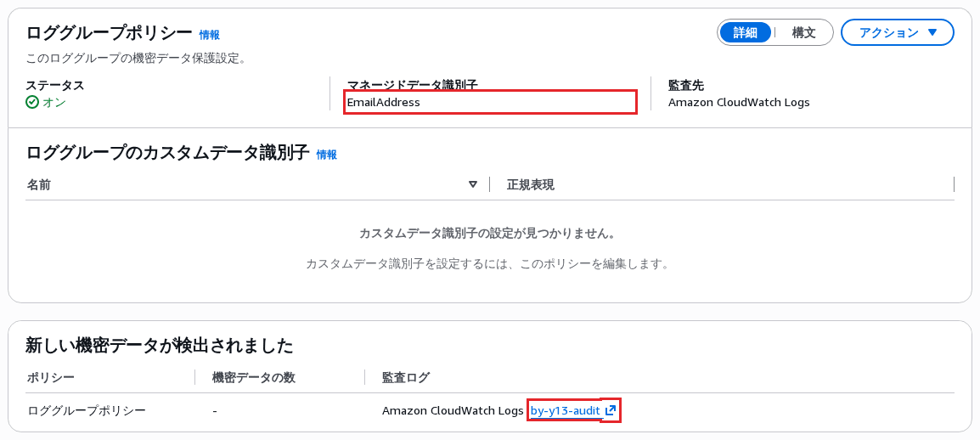
Task: Click the 機密データの数 column header
Action: point(254,377)
